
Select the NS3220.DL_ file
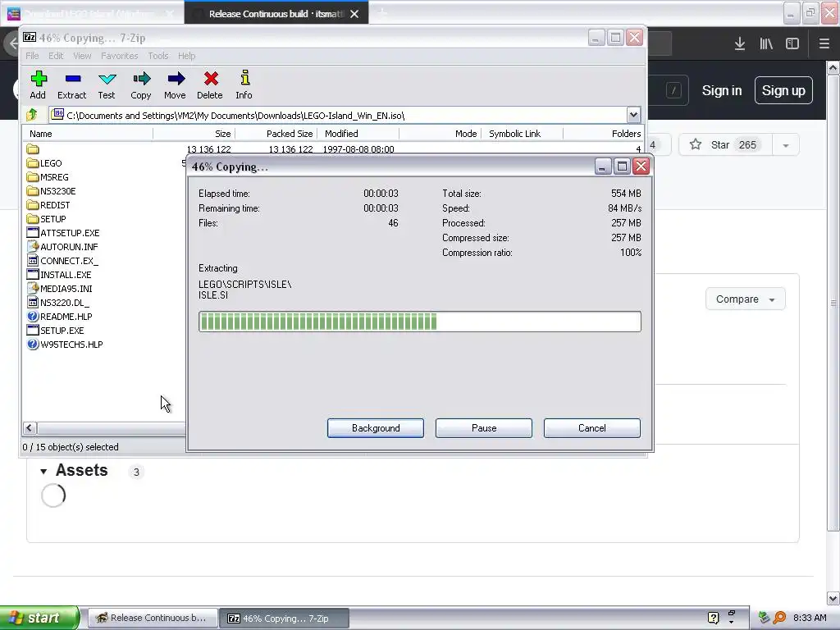(58, 302)
